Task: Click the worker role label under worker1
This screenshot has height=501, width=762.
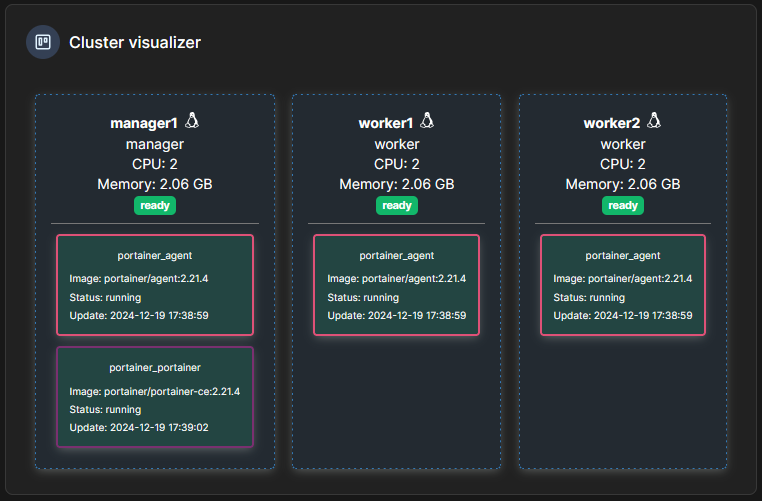Action: [397, 144]
